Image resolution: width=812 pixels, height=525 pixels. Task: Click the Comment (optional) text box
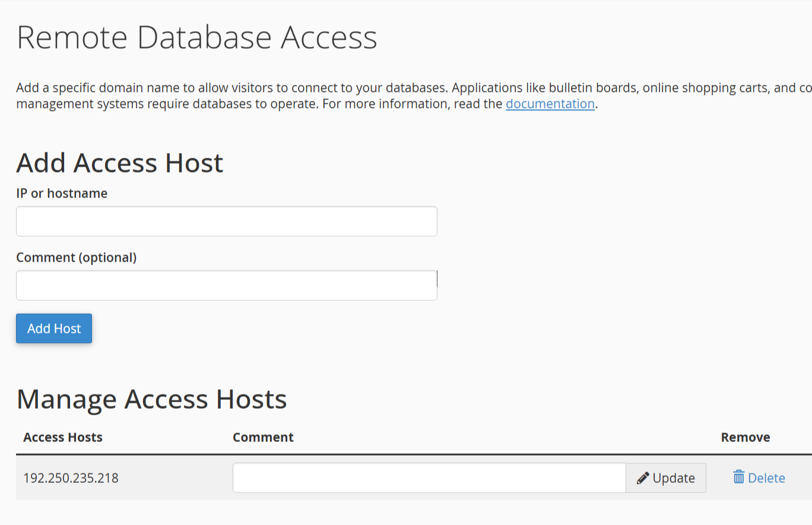click(x=226, y=285)
